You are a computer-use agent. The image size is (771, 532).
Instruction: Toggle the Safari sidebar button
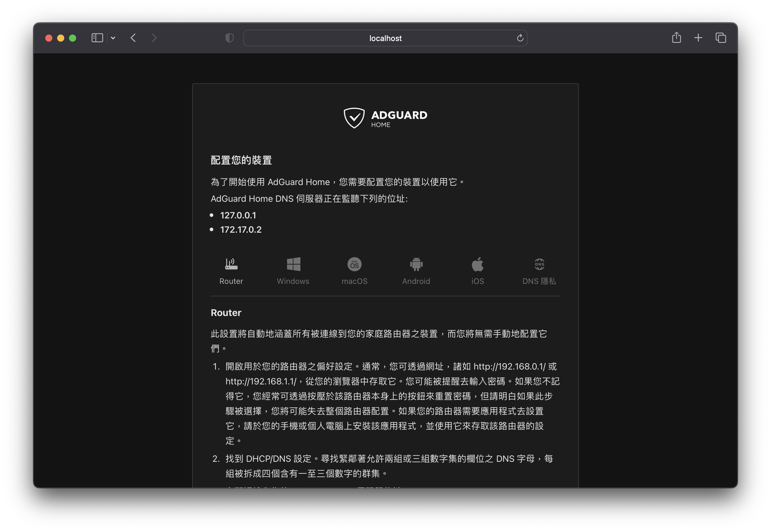(97, 38)
